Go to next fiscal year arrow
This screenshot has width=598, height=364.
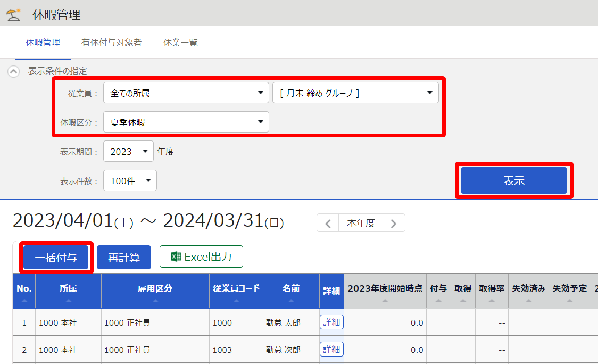click(x=394, y=223)
